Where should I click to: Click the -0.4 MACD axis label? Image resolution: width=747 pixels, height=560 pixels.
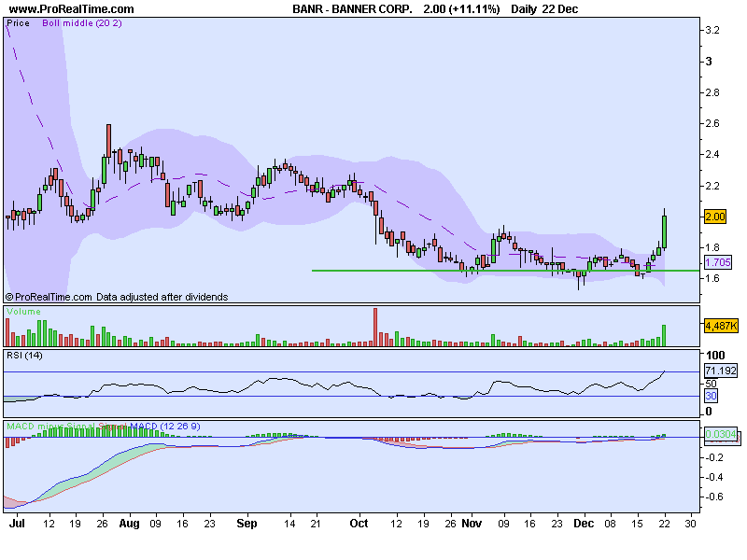714,477
